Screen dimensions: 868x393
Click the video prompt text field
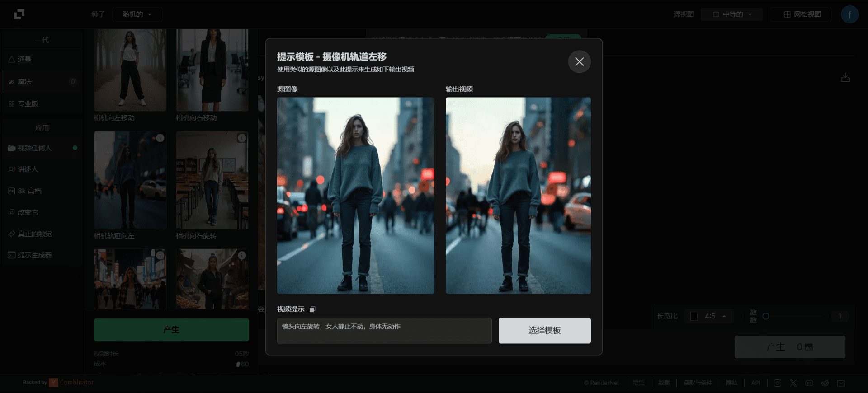tap(384, 330)
